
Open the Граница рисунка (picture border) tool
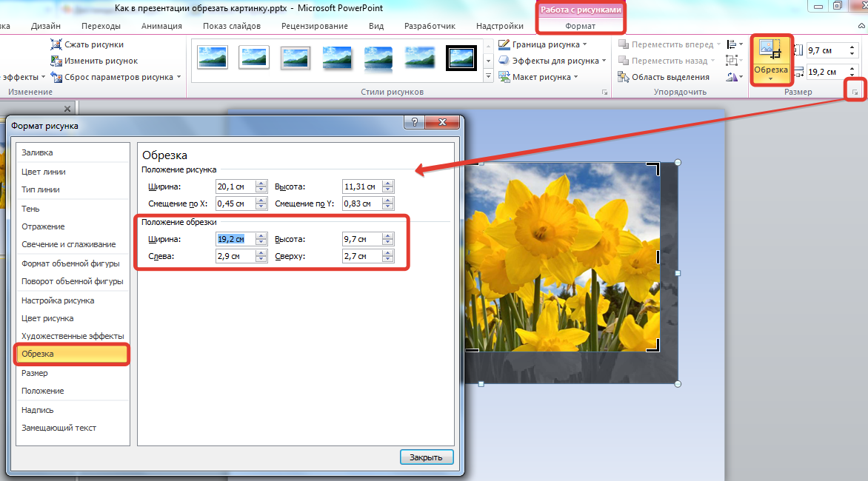coord(504,44)
